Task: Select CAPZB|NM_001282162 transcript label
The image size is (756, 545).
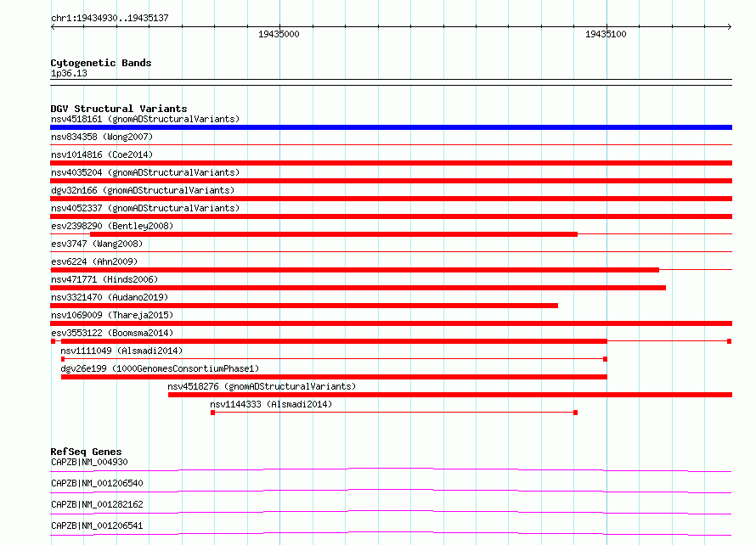Action: pyautogui.click(x=97, y=504)
